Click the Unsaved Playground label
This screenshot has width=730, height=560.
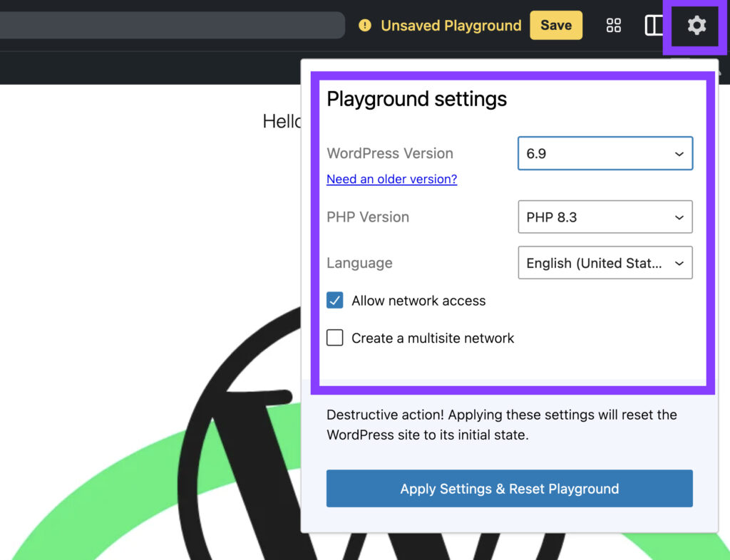451,25
